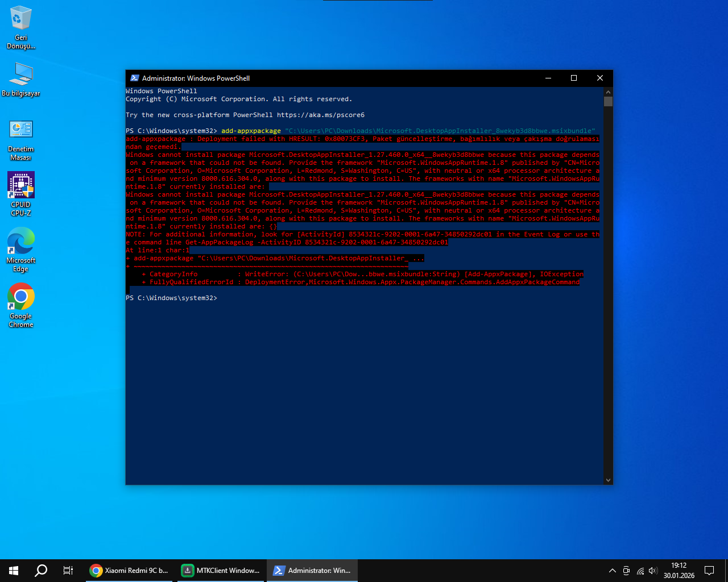Click the PowerShell scrollbar down arrow
The image size is (728, 582).
[609, 480]
